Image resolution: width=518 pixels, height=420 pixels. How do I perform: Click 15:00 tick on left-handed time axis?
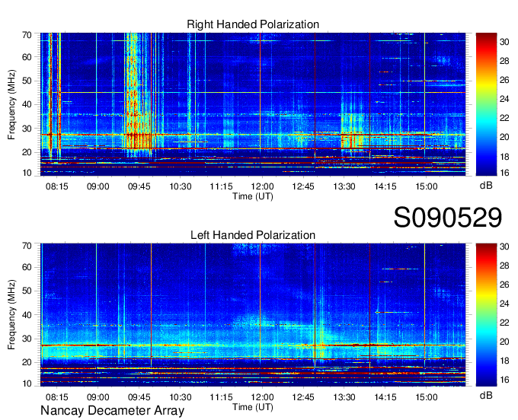tap(426, 396)
